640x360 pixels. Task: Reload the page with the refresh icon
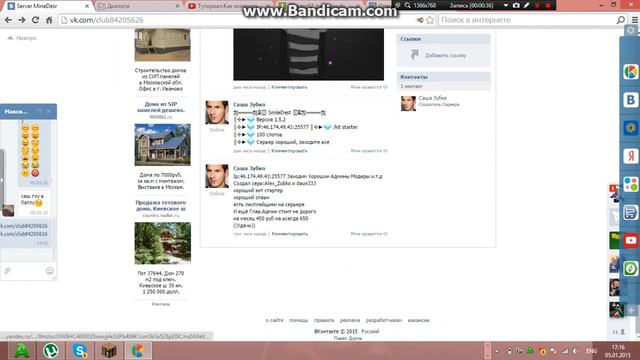click(36, 20)
